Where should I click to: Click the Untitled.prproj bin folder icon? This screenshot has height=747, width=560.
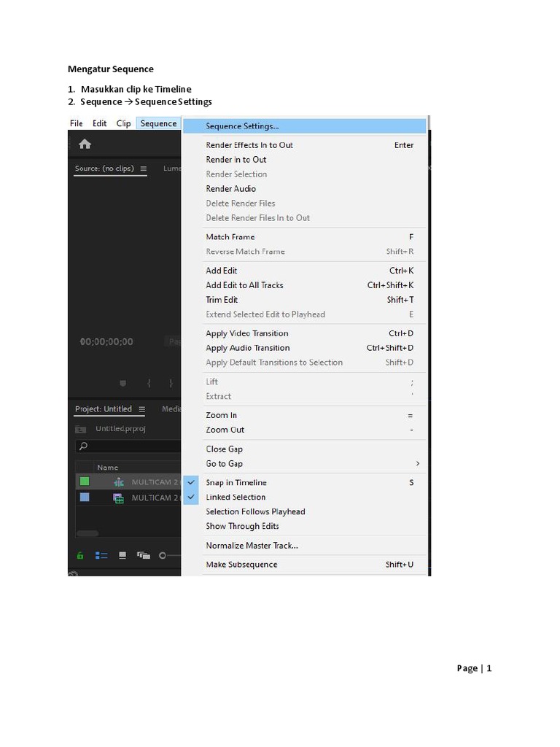tap(80, 429)
